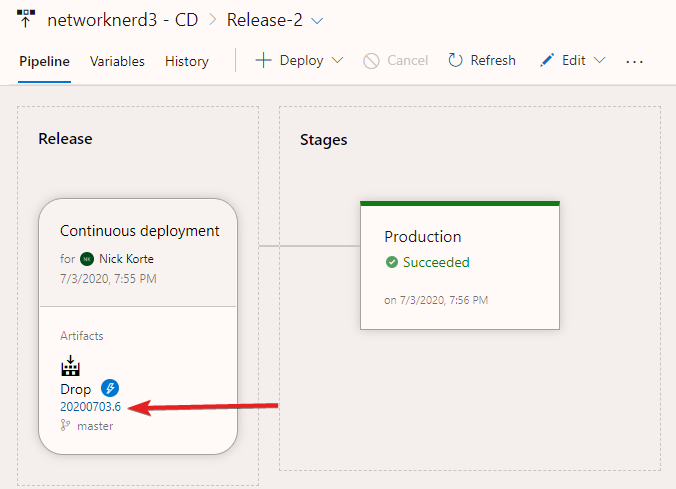Expand the Release-2 dropdown chevron
This screenshot has width=676, height=489.
point(317,21)
